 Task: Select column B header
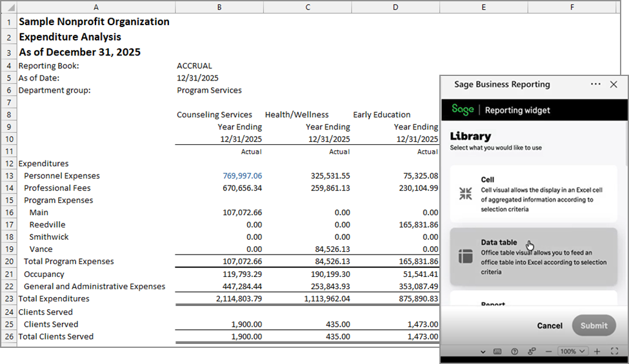click(x=219, y=7)
